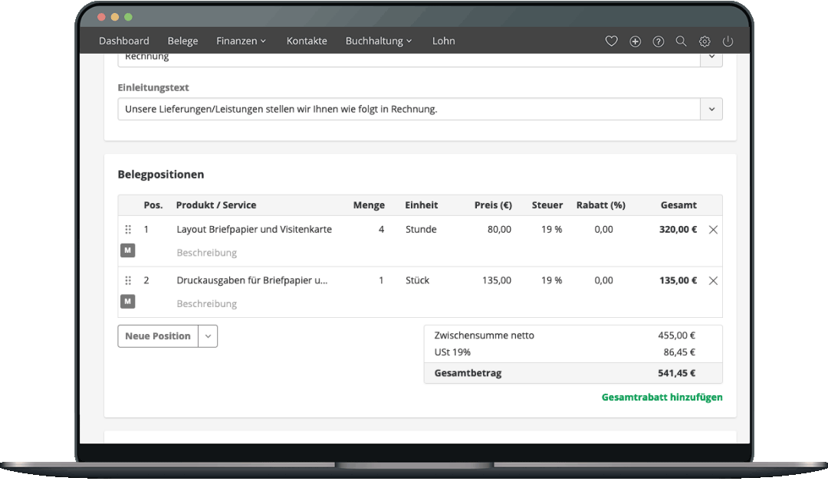Click the Preis field showing 135,00
Screen dimensions: 828x504
[x=496, y=280]
